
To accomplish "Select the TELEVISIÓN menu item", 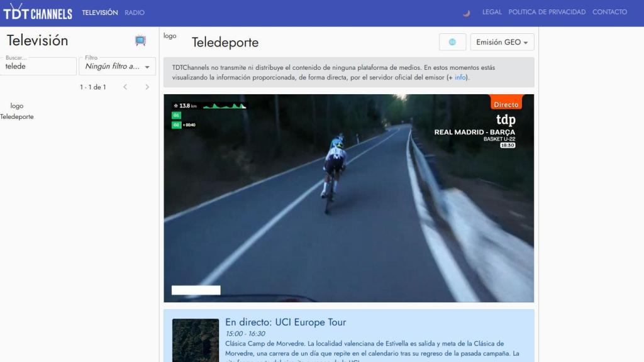I will pyautogui.click(x=101, y=11).
